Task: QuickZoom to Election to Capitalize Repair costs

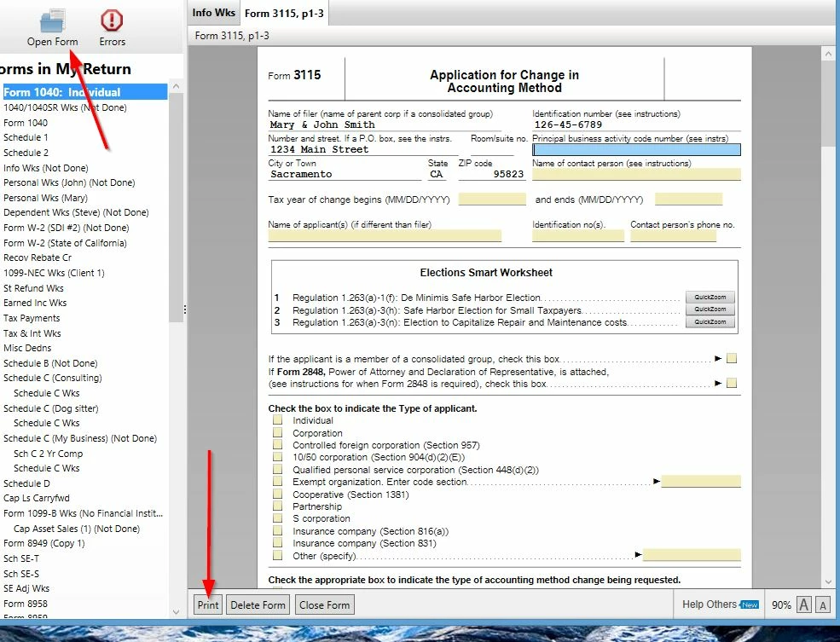Action: [x=710, y=321]
